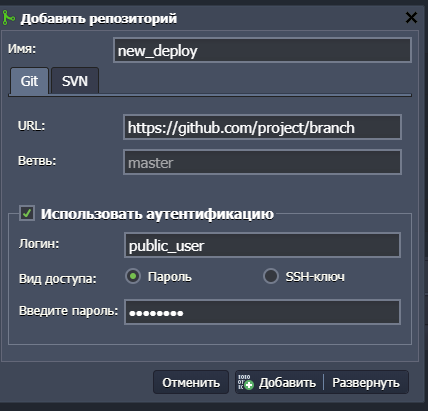Click the Имя field containing new_deploy
Screen dimensions: 428x411
coord(262,50)
